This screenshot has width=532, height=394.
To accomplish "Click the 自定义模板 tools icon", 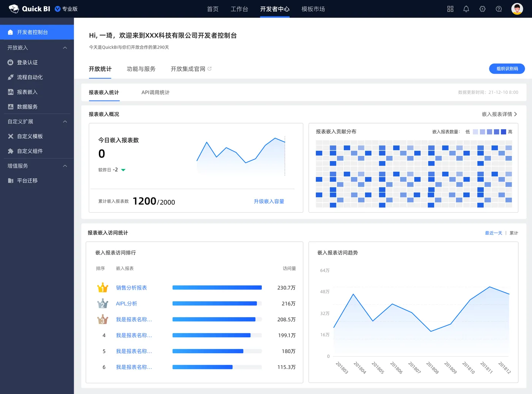I will (11, 136).
